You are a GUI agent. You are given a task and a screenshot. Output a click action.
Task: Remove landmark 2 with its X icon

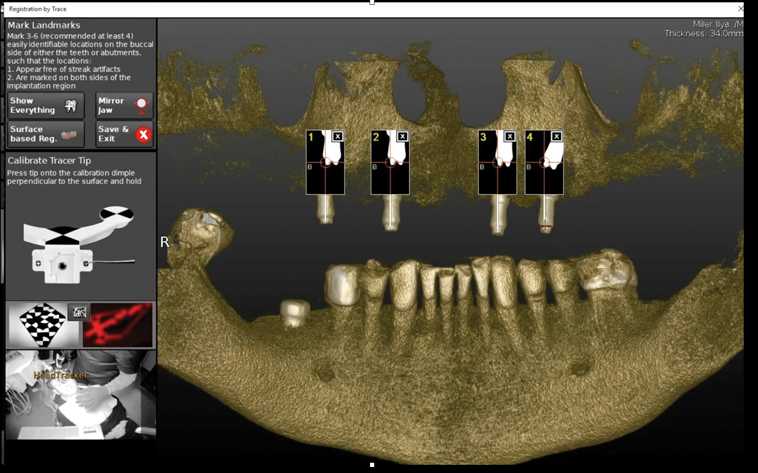pyautogui.click(x=403, y=136)
